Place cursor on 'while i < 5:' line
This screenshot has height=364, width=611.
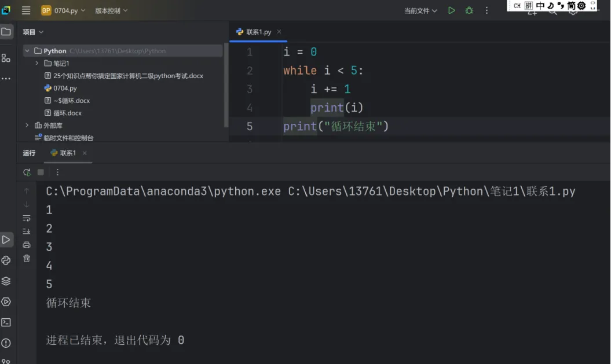[323, 71]
